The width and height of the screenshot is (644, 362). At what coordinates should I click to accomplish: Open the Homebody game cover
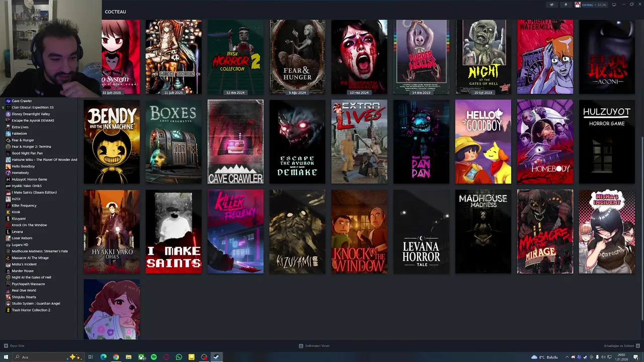(545, 142)
